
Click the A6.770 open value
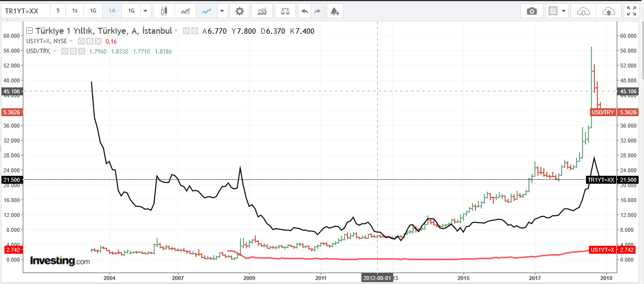click(215, 31)
